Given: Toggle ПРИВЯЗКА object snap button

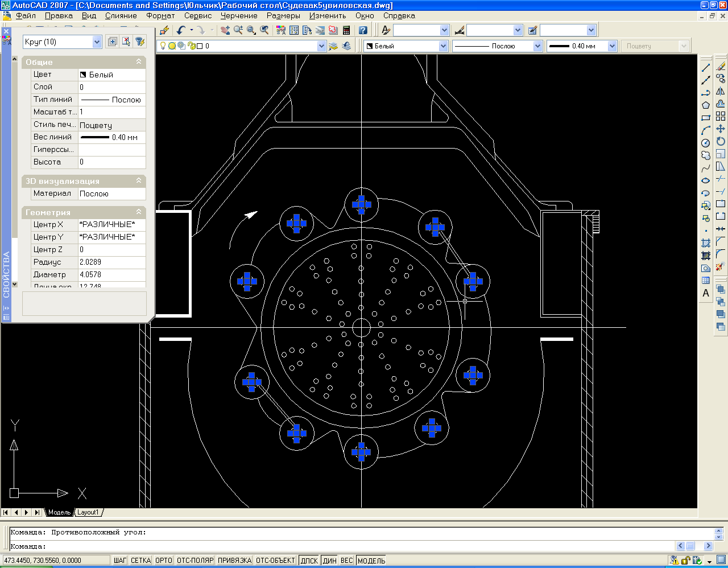Looking at the screenshot, I should coord(234,561).
